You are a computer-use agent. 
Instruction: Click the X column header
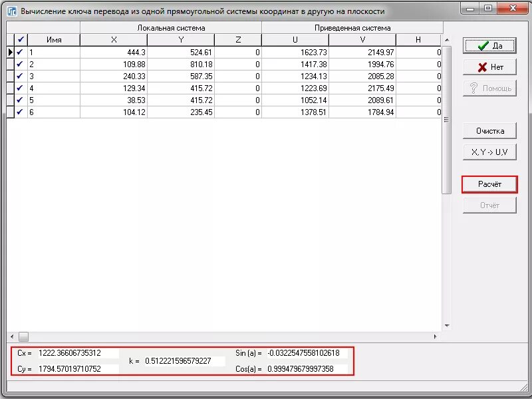click(x=114, y=40)
